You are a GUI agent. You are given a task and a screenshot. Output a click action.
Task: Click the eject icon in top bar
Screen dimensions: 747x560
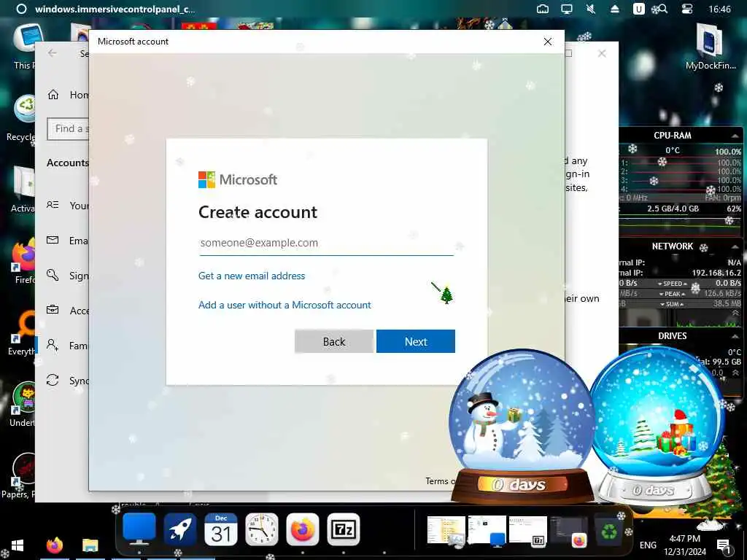614,9
